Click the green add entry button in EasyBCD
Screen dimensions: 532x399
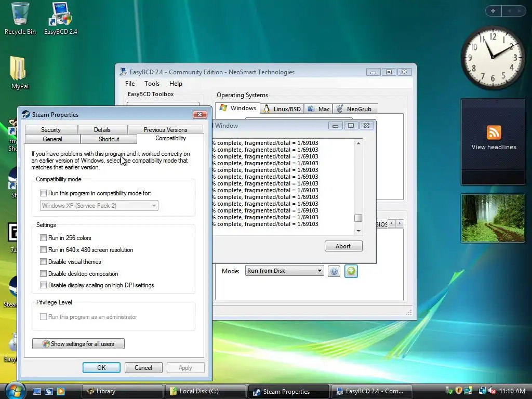point(351,271)
